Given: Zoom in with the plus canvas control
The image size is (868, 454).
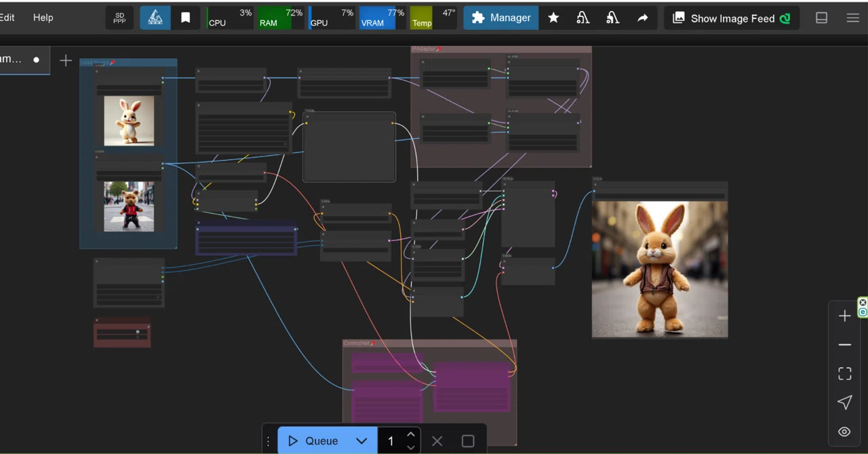Looking at the screenshot, I should 844,316.
